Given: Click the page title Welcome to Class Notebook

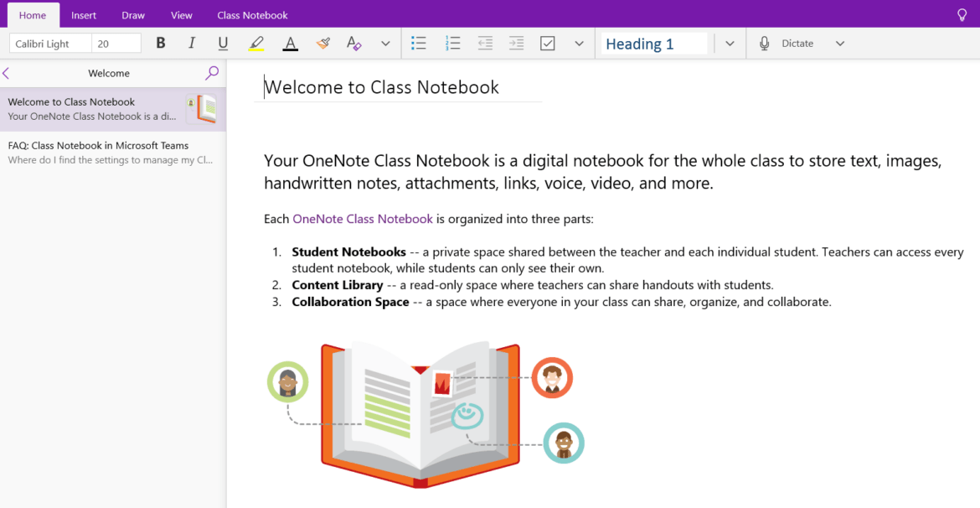Looking at the screenshot, I should (x=381, y=87).
